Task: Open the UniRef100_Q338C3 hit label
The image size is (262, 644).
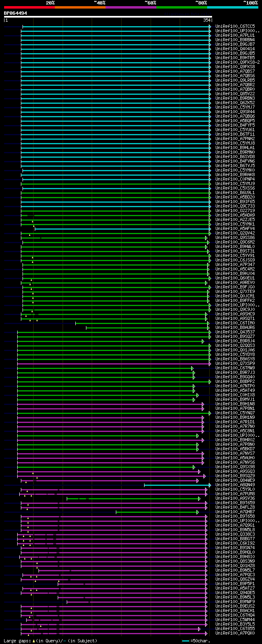Action: [235, 534]
